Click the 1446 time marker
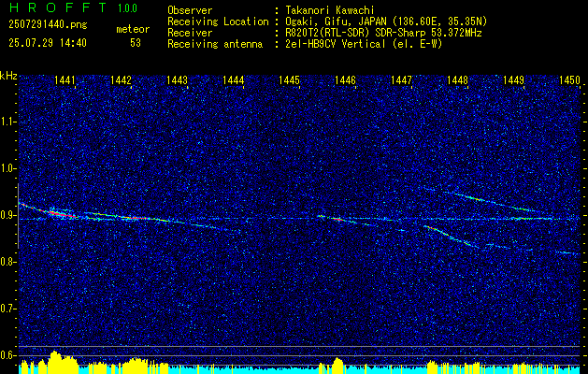Screen dimensions: 588x374 pyautogui.click(x=345, y=80)
